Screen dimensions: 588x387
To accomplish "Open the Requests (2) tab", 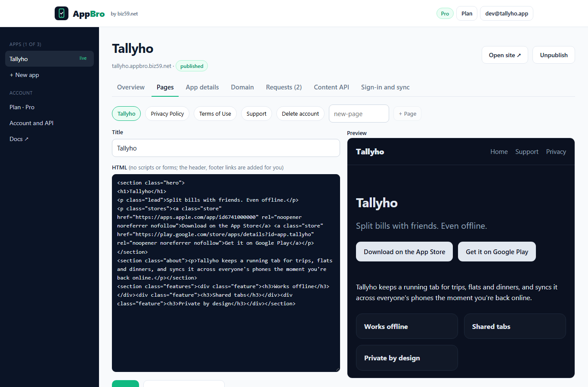I will 284,87.
